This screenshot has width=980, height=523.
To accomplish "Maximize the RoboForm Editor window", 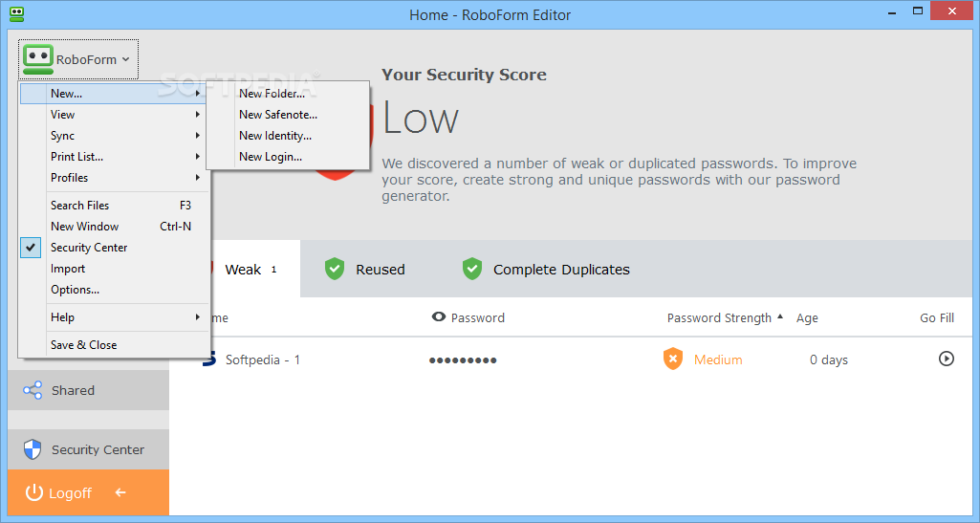I will 918,11.
